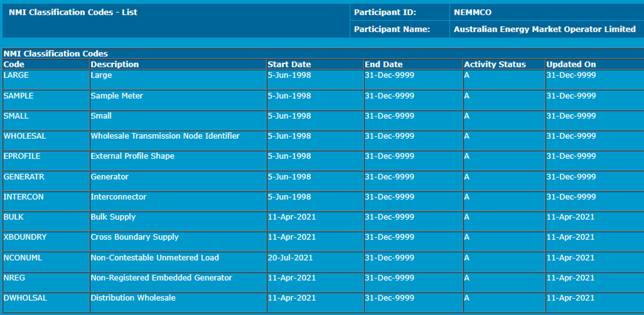Screen dimensions: 644x315
Task: Select the BULK code row
Action: pyautogui.click(x=14, y=217)
